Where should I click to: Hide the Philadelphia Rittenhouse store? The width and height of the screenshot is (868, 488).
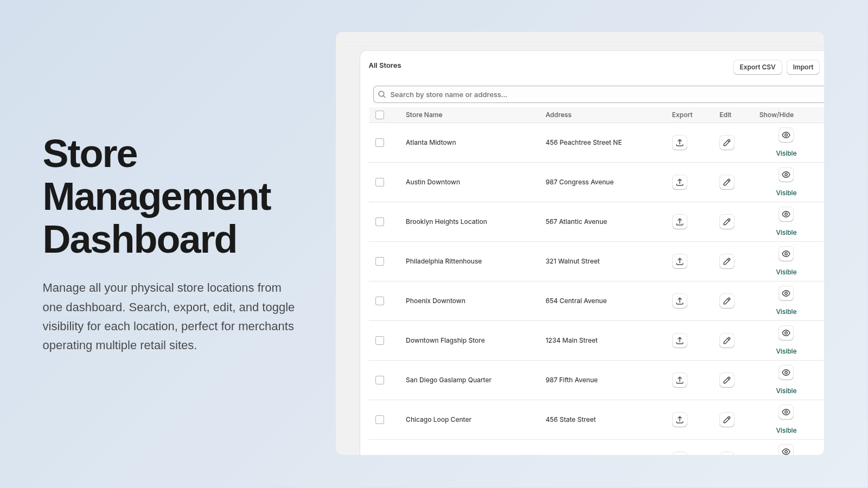pyautogui.click(x=786, y=254)
